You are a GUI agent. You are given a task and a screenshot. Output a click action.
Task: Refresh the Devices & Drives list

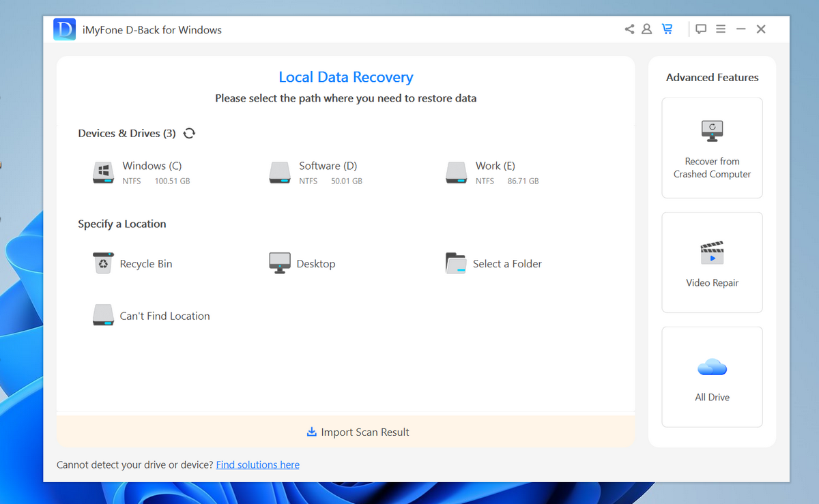189,133
